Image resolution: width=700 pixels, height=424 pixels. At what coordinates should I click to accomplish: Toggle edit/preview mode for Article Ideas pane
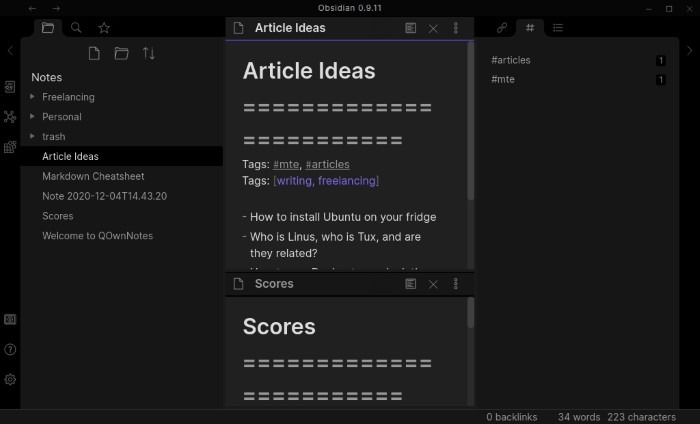[x=411, y=28]
